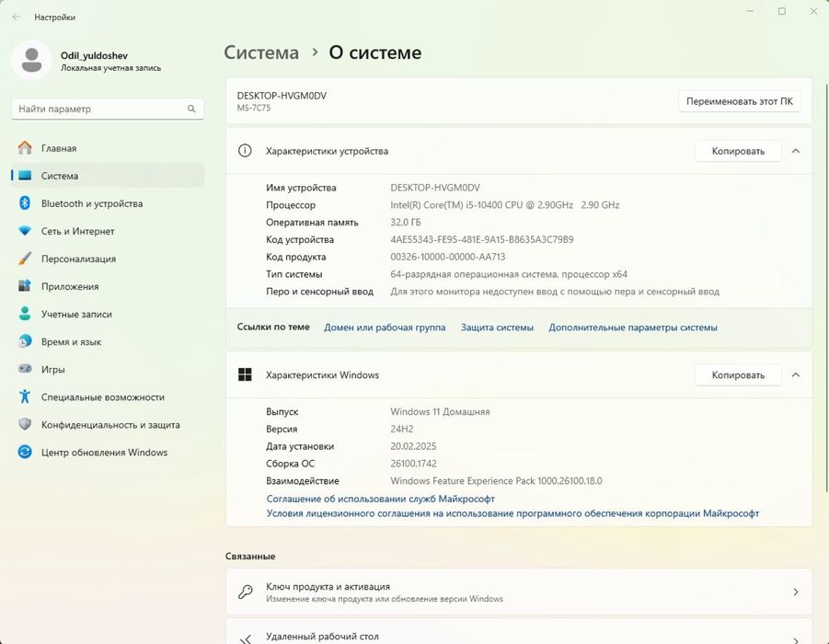Click the search magnifier icon in Найти параметр
This screenshot has width=829, height=644.
191,109
